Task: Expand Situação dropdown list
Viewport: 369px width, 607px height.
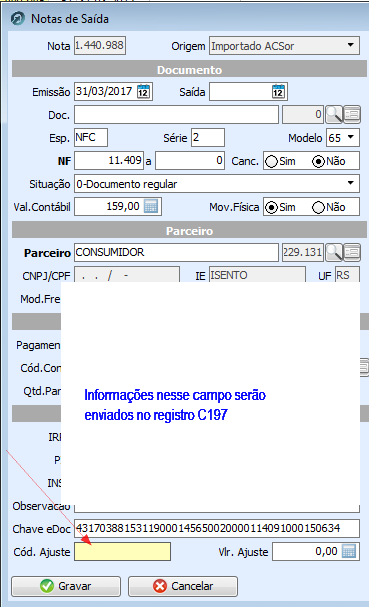Action: (x=350, y=183)
